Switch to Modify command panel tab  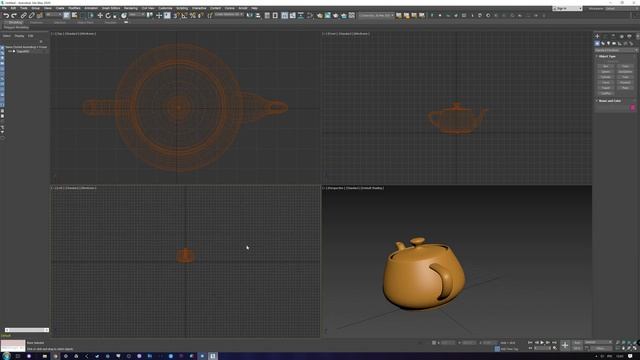(x=605, y=37)
